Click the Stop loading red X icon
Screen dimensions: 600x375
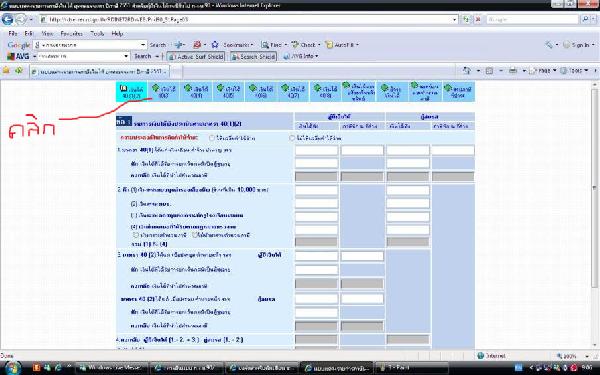coord(477,19)
